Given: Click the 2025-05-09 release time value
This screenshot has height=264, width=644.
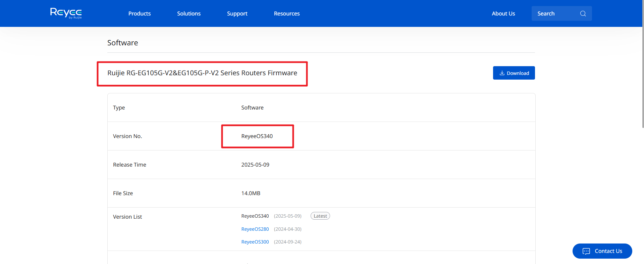Looking at the screenshot, I should (255, 165).
